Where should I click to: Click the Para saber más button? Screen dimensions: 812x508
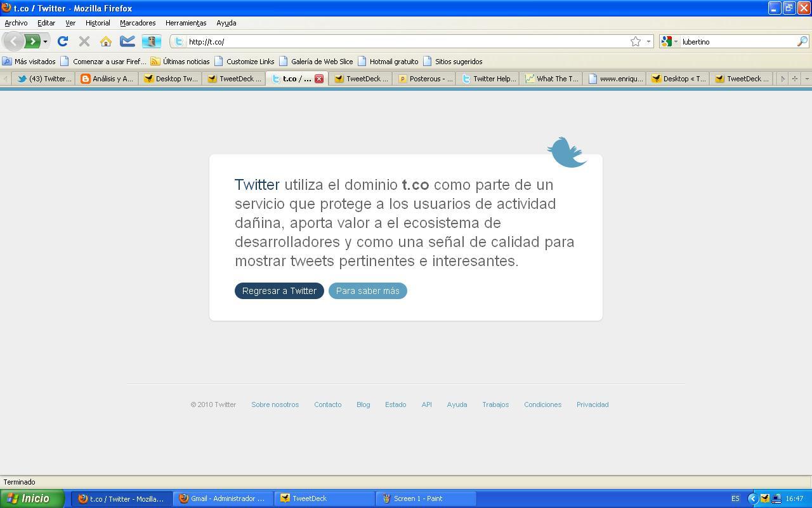click(x=368, y=291)
